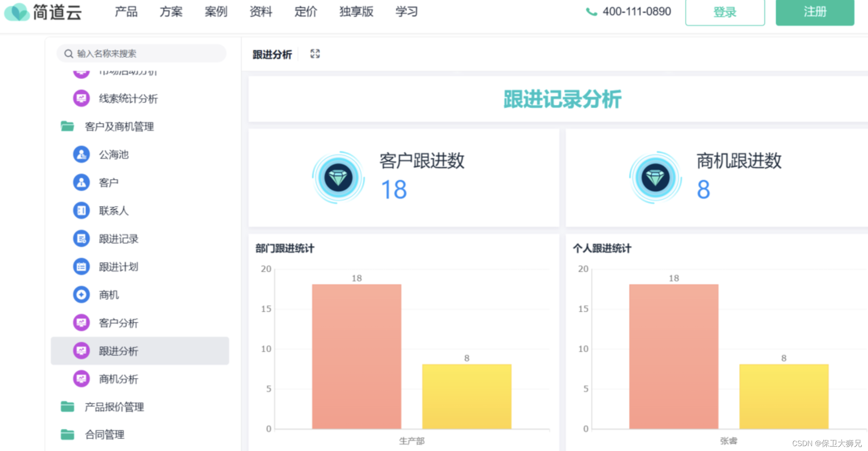Click the 跟进记录分析 title

562,99
